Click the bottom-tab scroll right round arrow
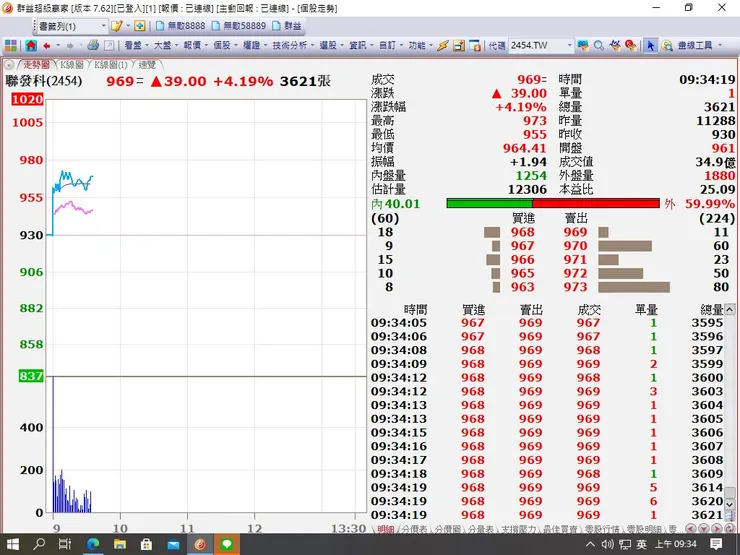 click(x=716, y=529)
